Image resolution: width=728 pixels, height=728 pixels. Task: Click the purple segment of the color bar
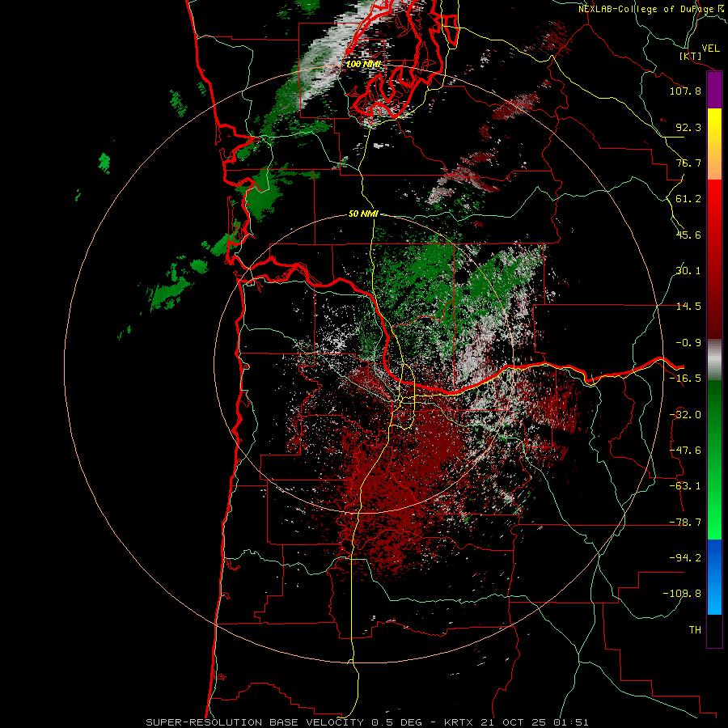coord(714,91)
